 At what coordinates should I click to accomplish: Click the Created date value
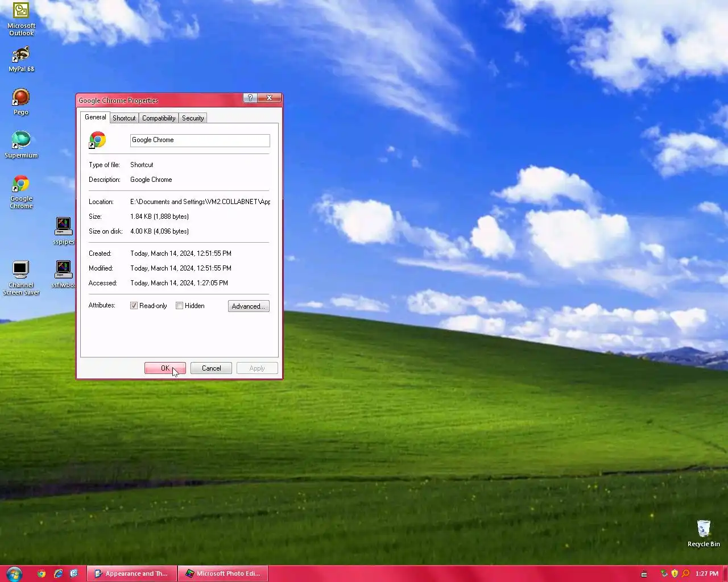point(181,253)
